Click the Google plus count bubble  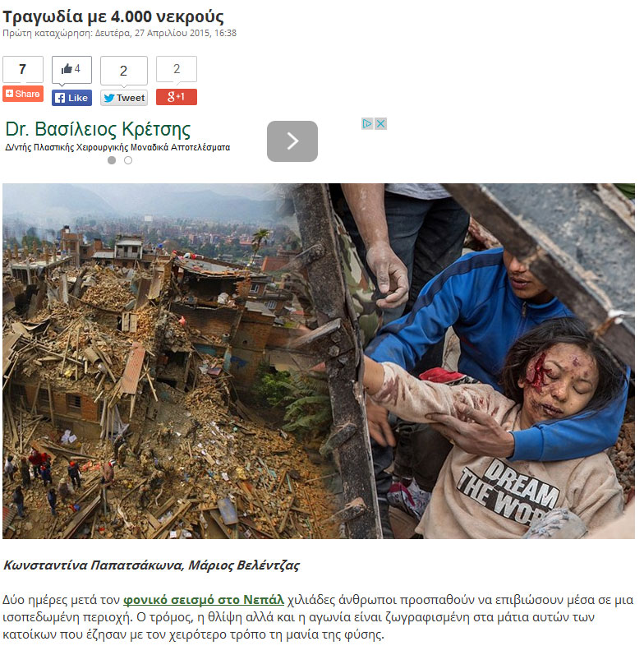point(177,69)
